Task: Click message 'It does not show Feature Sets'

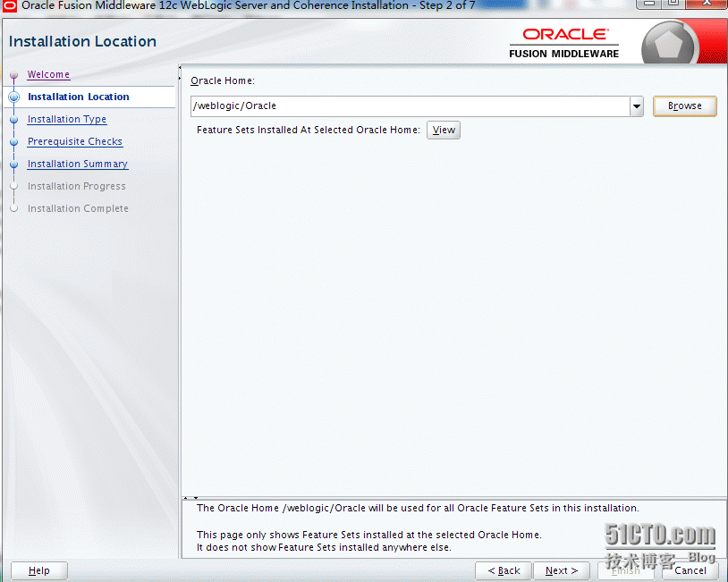Action: (324, 548)
